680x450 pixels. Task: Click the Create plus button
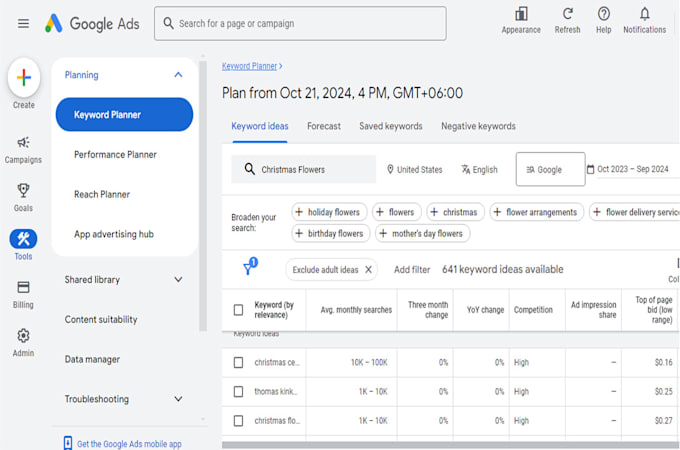[x=24, y=78]
